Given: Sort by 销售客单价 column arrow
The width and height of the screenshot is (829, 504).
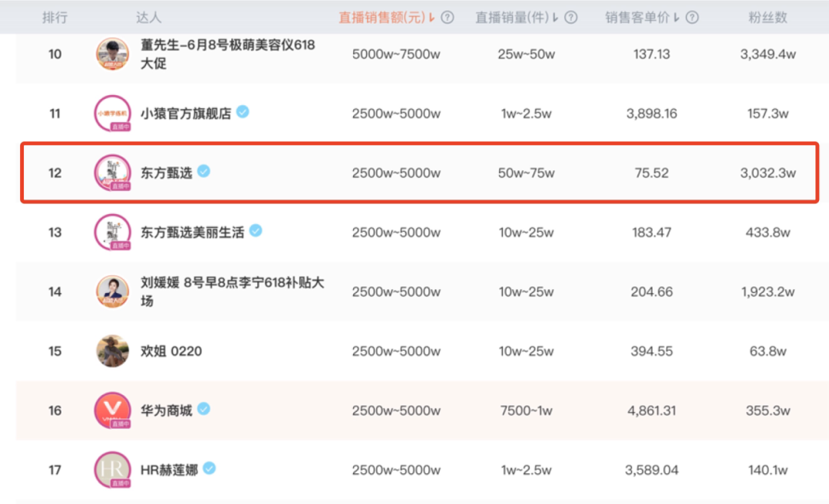Looking at the screenshot, I should pos(676,18).
